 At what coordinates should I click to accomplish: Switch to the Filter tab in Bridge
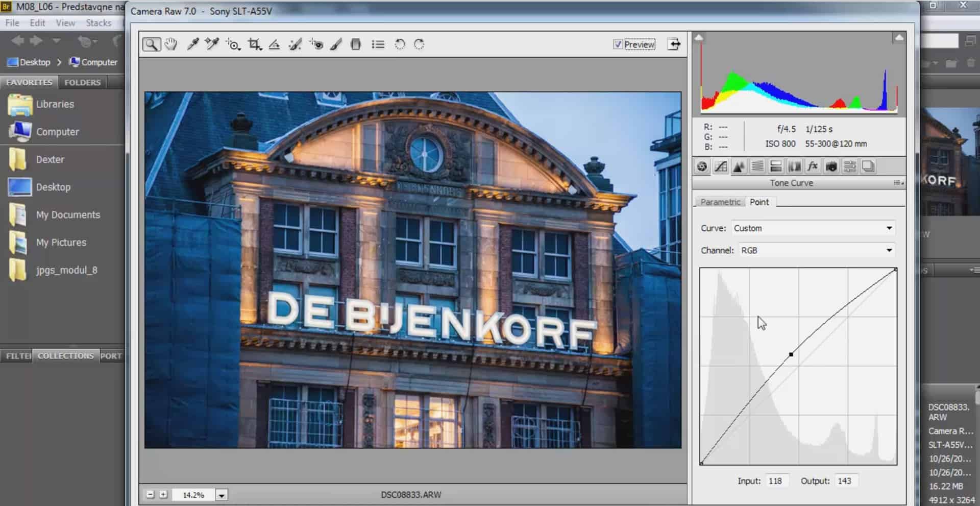coord(17,356)
